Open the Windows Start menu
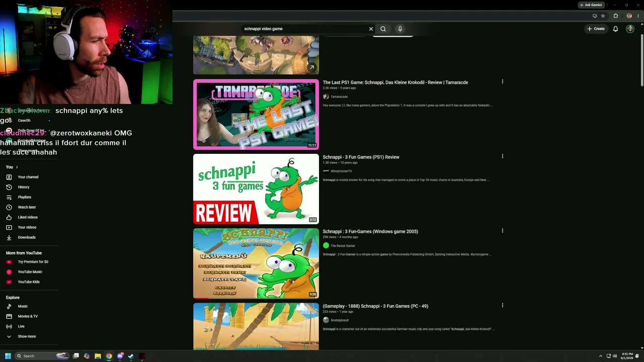644x362 pixels. [x=8, y=356]
